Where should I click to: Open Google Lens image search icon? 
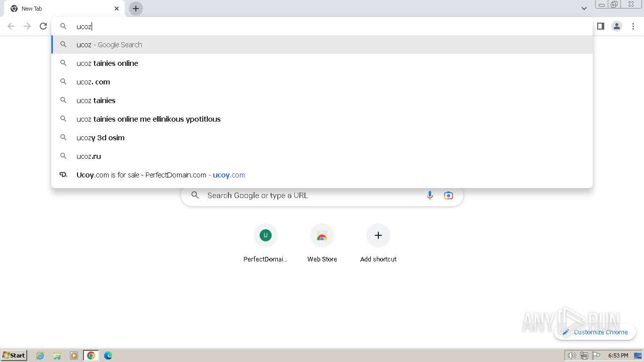point(448,196)
